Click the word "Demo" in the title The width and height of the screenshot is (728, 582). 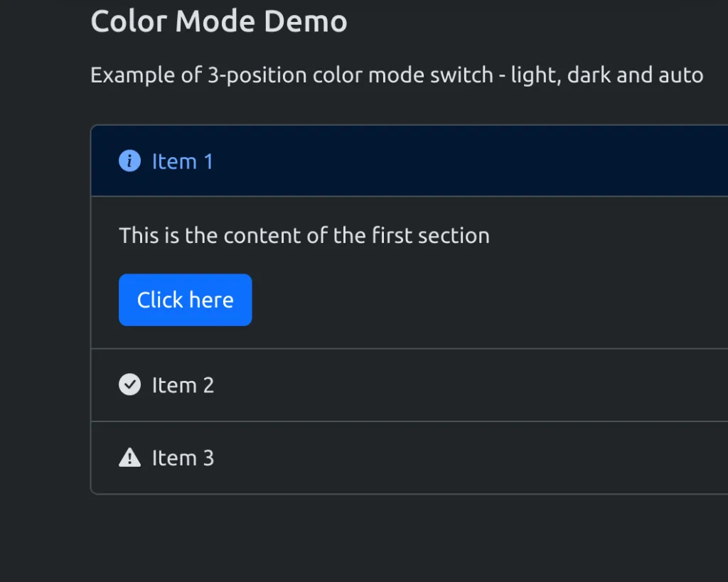click(x=306, y=22)
